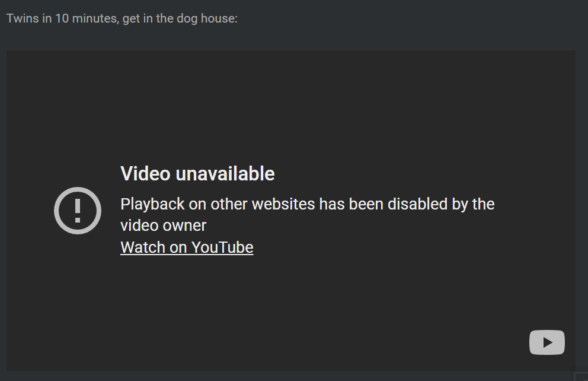This screenshot has height=381, width=588.
Task: Click the play triangle inside the YouTube logo
Action: click(x=548, y=342)
